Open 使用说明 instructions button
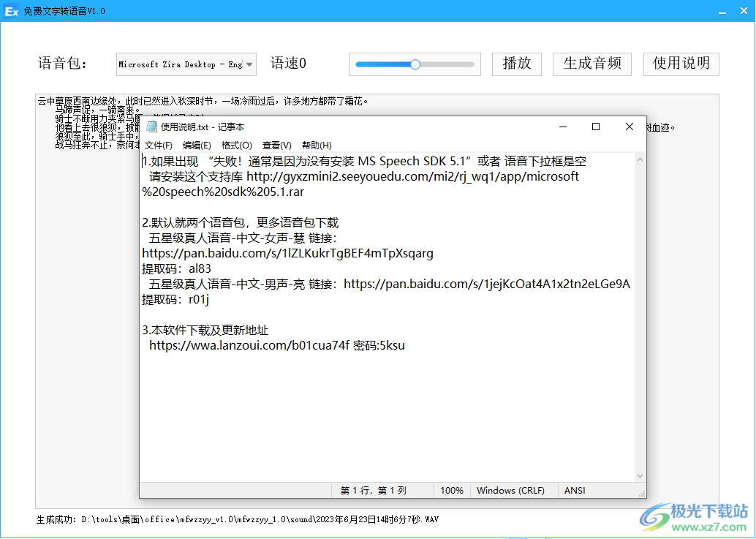This screenshot has width=756, height=539. tap(681, 64)
